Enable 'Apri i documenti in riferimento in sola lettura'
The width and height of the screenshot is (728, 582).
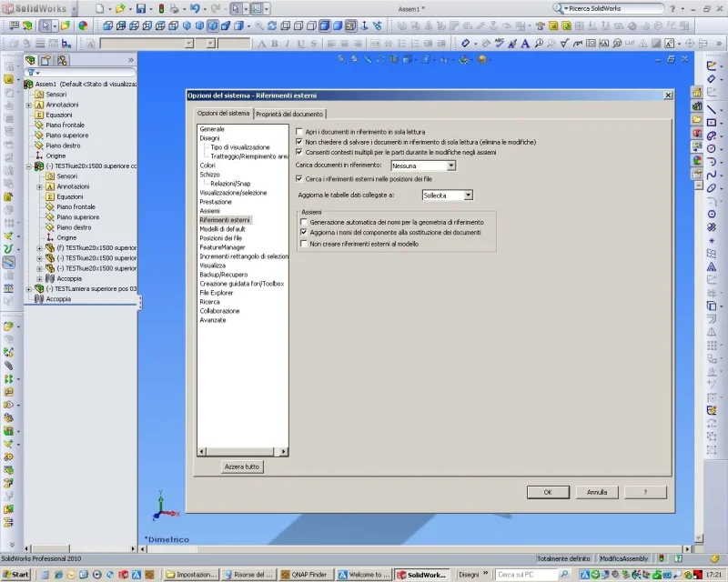299,132
